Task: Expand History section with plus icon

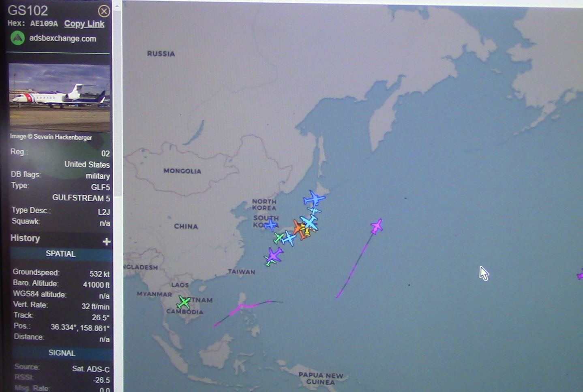Action: click(x=107, y=242)
